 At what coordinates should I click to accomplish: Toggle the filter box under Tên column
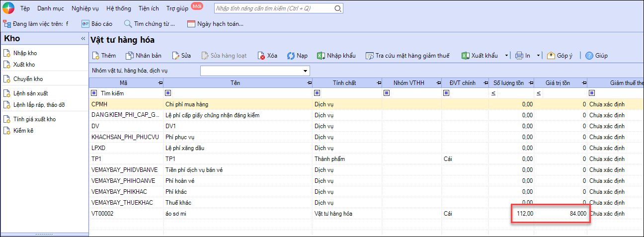[x=168, y=93]
